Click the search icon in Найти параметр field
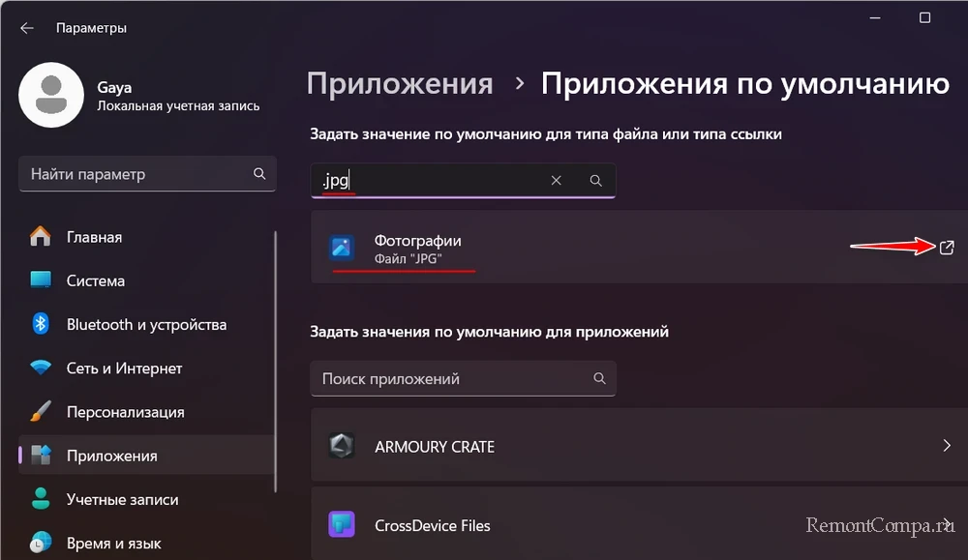This screenshot has height=560, width=968. [259, 174]
